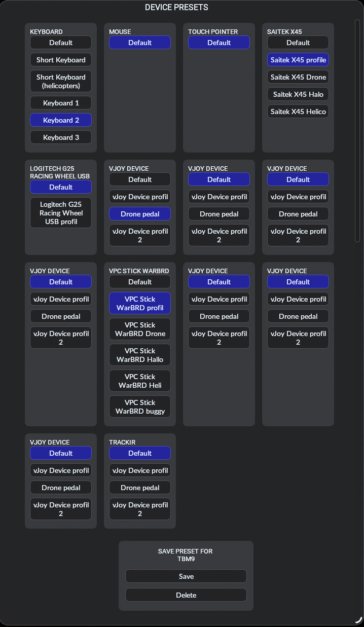This screenshot has width=364, height=627.
Task: Switch to the Keyboard 1 preset
Action: pyautogui.click(x=60, y=102)
